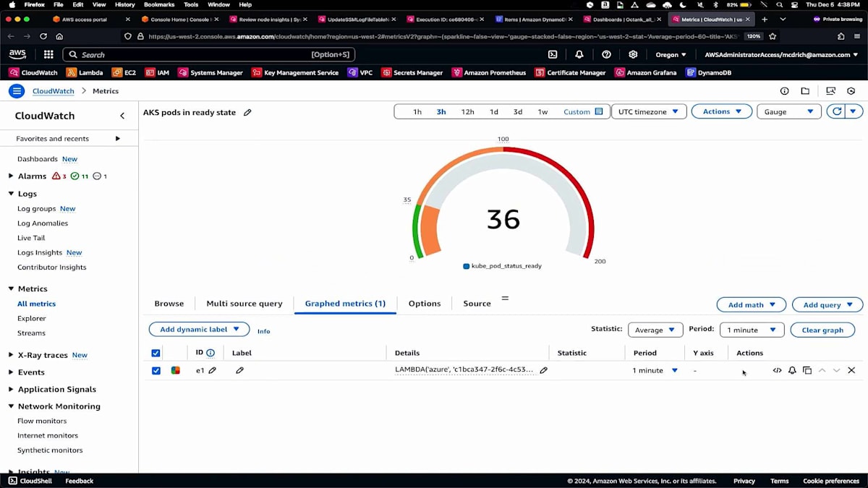
Task: Select the 1h time range
Action: click(417, 111)
